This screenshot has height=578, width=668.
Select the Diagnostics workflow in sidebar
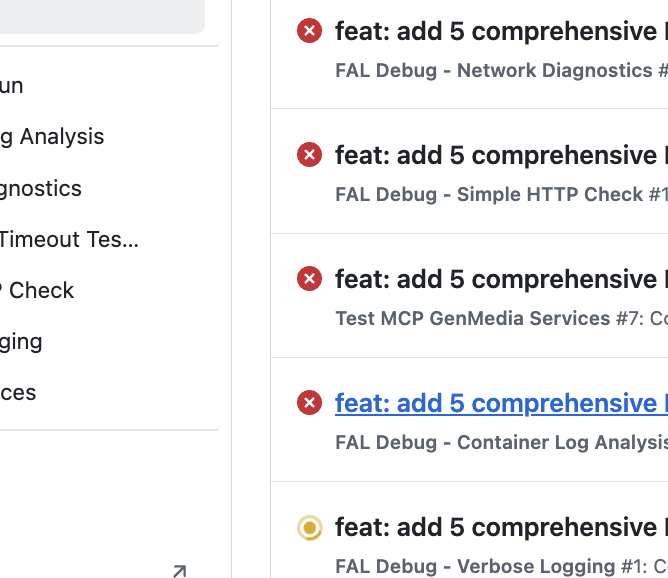41,189
